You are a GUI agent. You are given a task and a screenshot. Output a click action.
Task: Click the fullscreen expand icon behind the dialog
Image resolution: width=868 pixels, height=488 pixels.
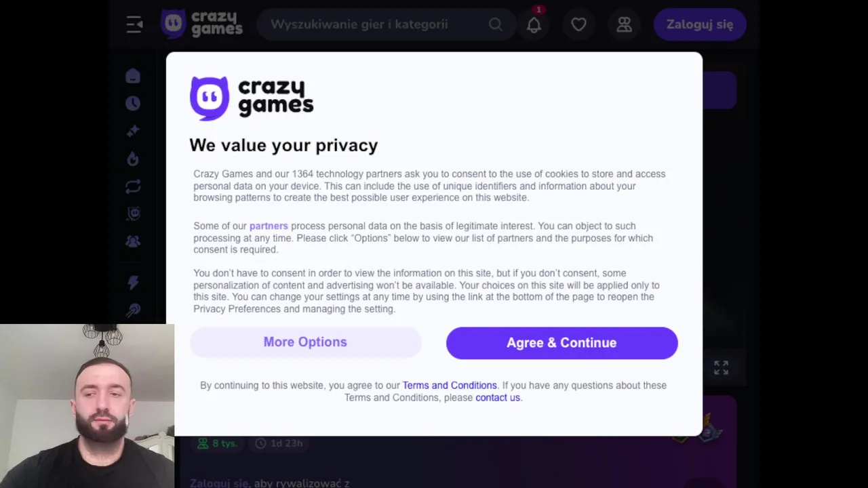721,368
